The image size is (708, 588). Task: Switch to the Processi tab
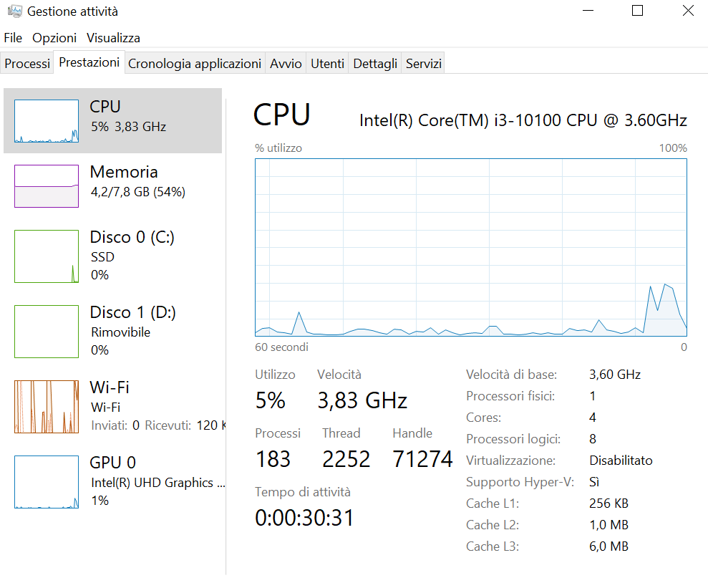[27, 64]
